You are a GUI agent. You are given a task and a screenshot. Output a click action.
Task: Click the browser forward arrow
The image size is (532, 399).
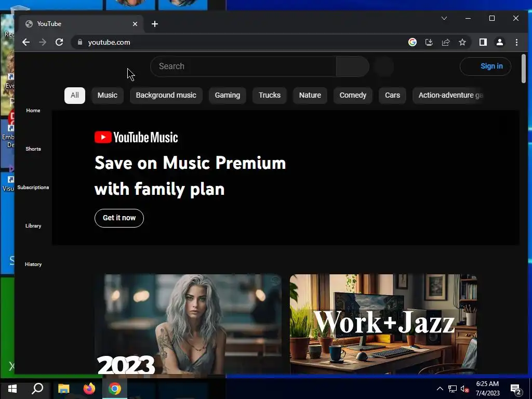click(43, 42)
